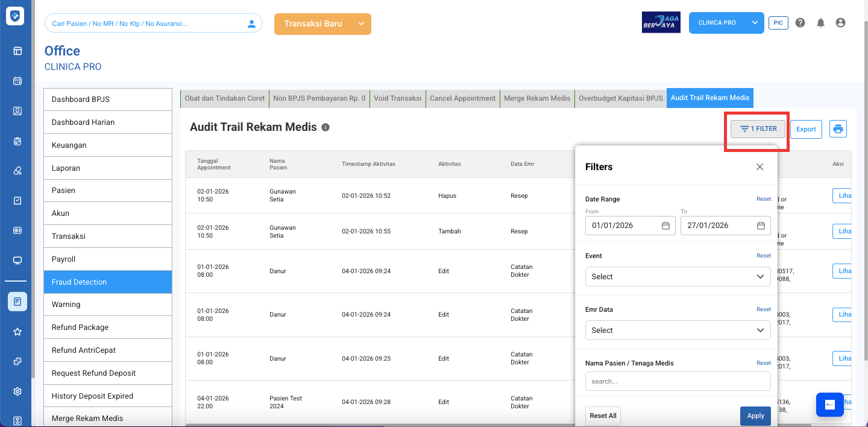Click the info icon beside Audit Trail title

325,127
